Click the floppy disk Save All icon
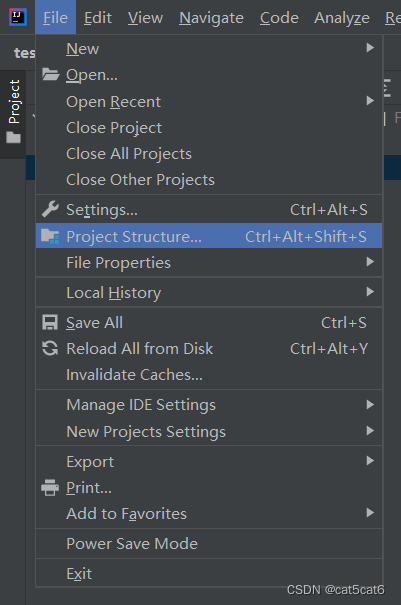 pos(50,323)
